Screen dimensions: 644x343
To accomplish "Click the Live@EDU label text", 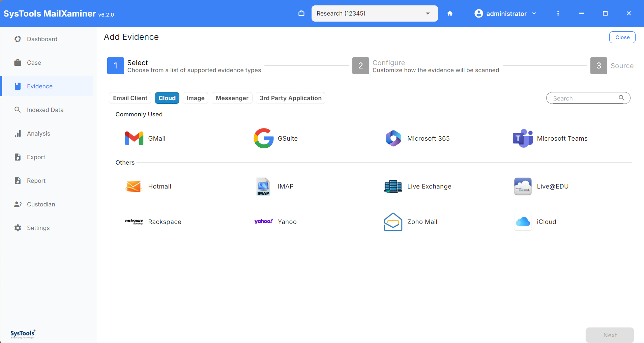I will click(x=553, y=187).
